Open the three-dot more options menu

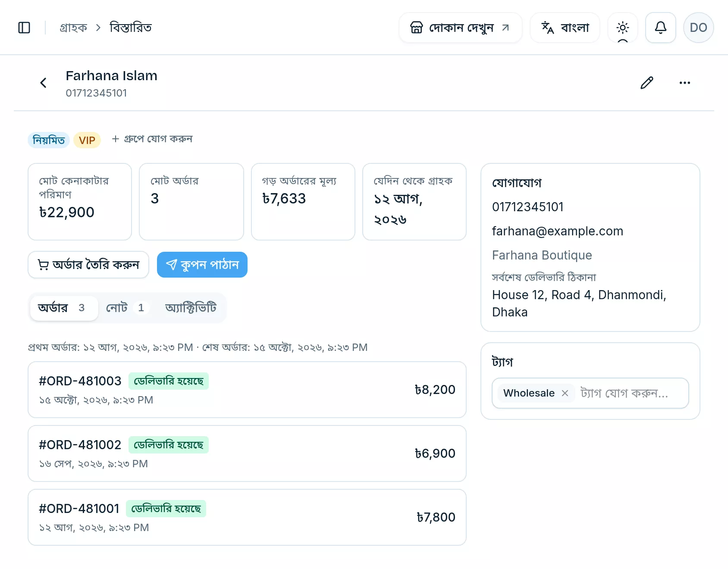(x=684, y=83)
